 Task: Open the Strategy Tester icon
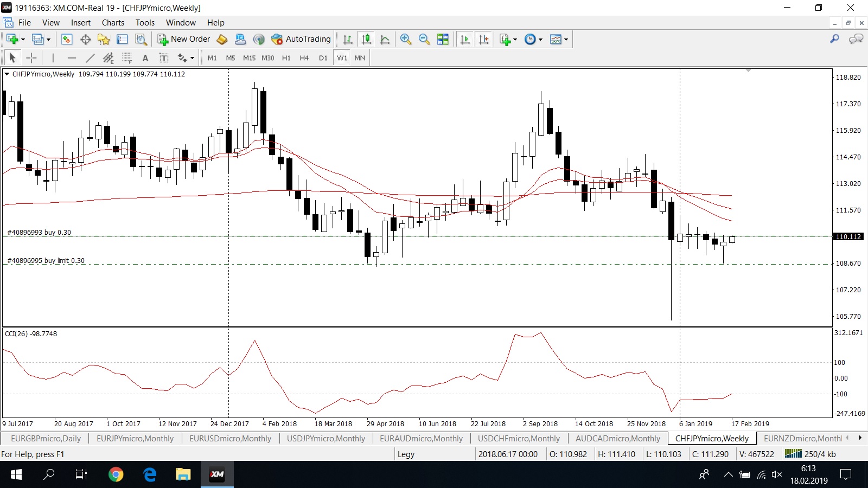point(141,39)
